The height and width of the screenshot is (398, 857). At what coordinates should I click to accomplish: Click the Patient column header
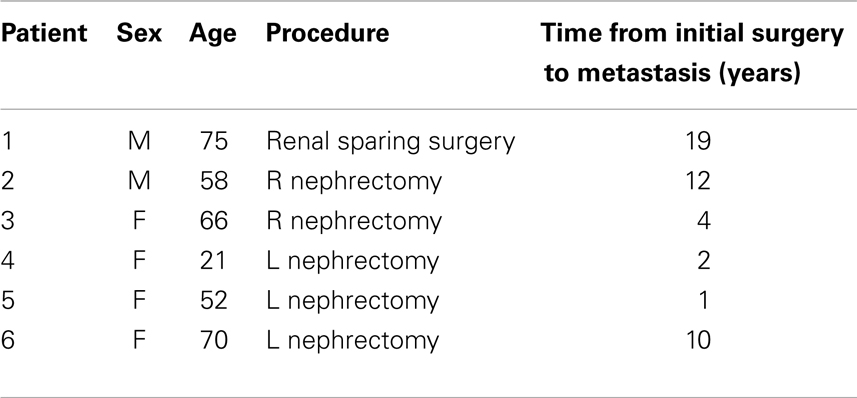[x=44, y=33]
